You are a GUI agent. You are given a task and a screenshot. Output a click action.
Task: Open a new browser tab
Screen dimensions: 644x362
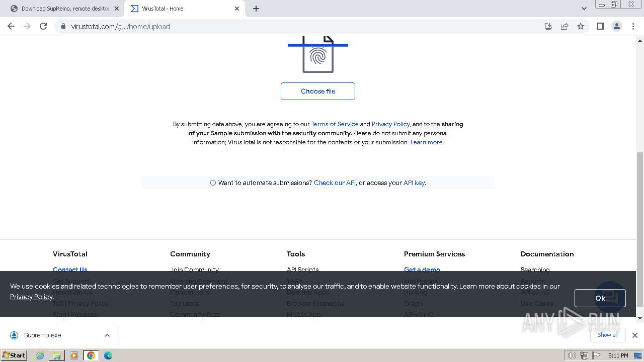click(256, 9)
